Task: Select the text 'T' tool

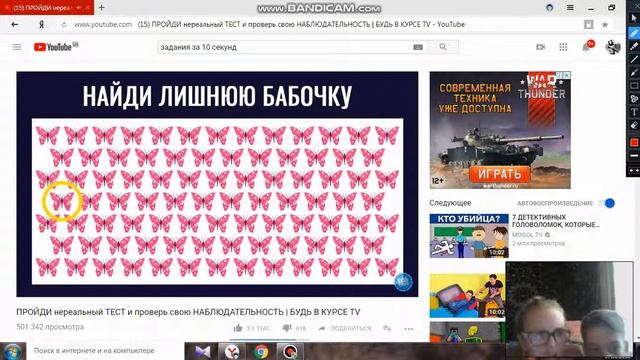Action: pos(633,112)
